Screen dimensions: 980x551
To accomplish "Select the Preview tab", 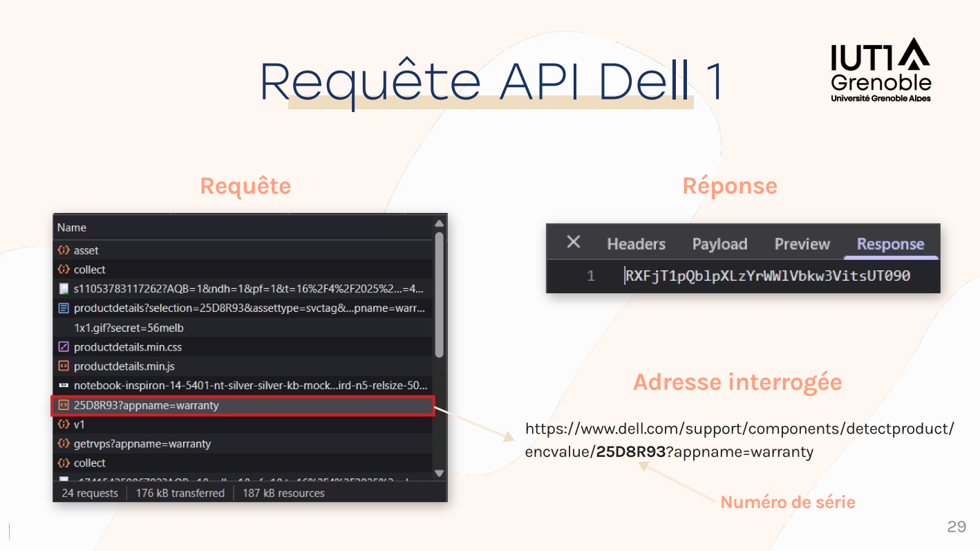I will (802, 244).
